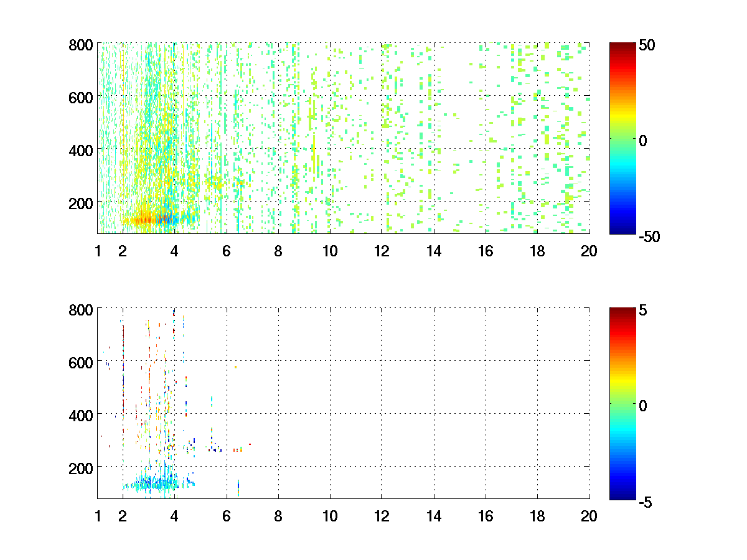Click the '0' label on lower colorbar
The width and height of the screenshot is (747, 560).
click(x=644, y=405)
